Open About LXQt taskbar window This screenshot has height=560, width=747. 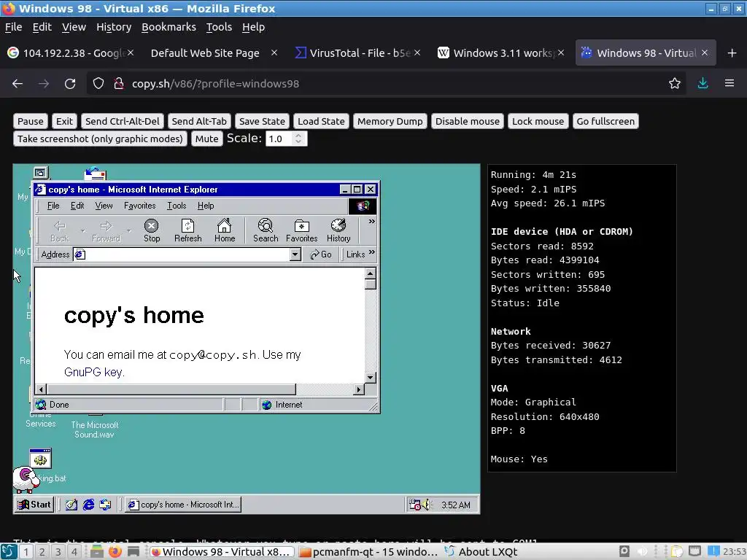coord(481,552)
